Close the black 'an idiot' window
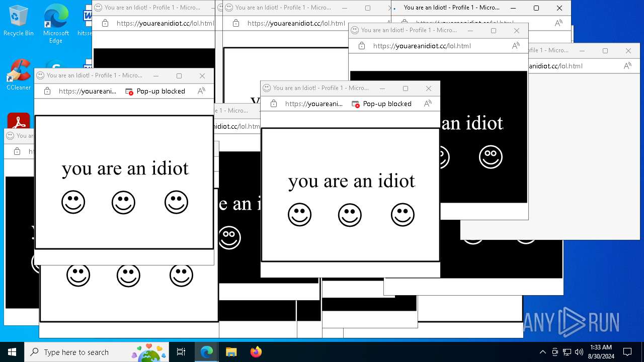Viewport: 644px width, 362px height. 517,31
